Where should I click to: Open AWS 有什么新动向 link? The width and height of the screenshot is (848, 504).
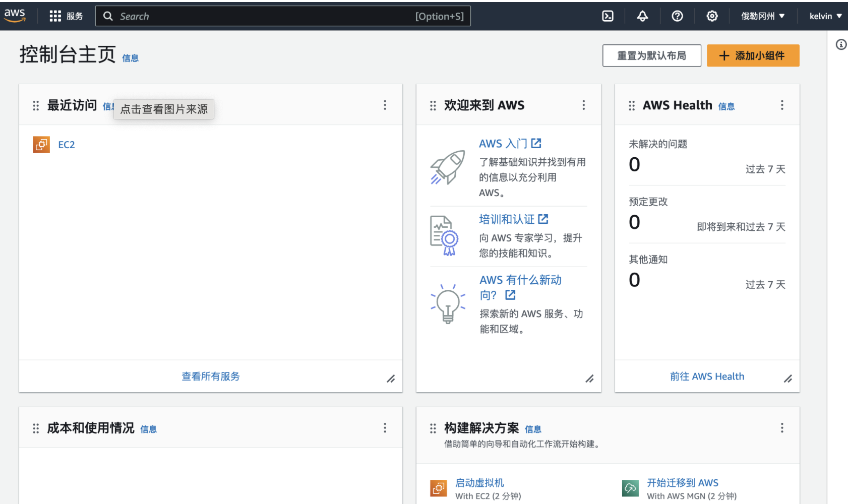tap(520, 287)
